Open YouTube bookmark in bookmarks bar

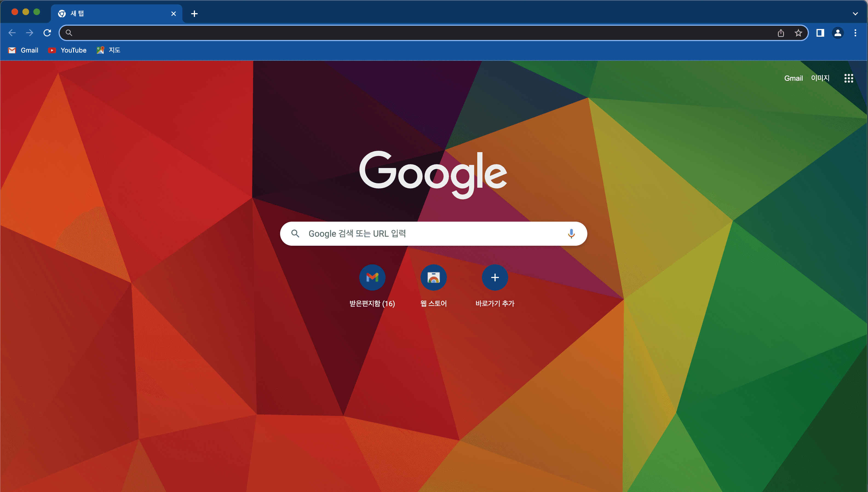pos(67,50)
